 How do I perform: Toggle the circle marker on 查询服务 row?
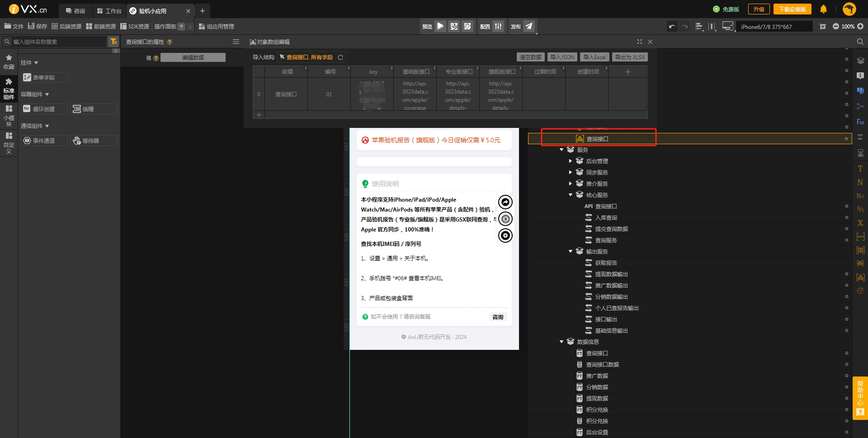(x=846, y=240)
